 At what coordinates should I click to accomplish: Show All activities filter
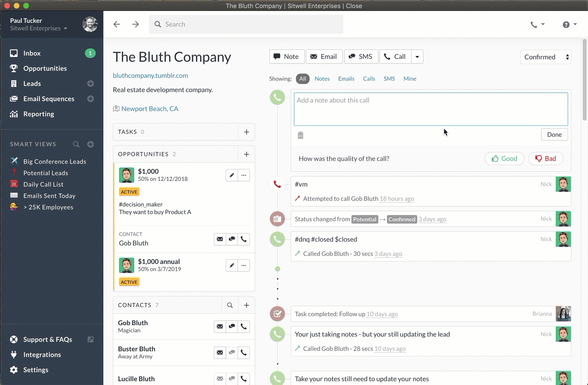(x=303, y=79)
